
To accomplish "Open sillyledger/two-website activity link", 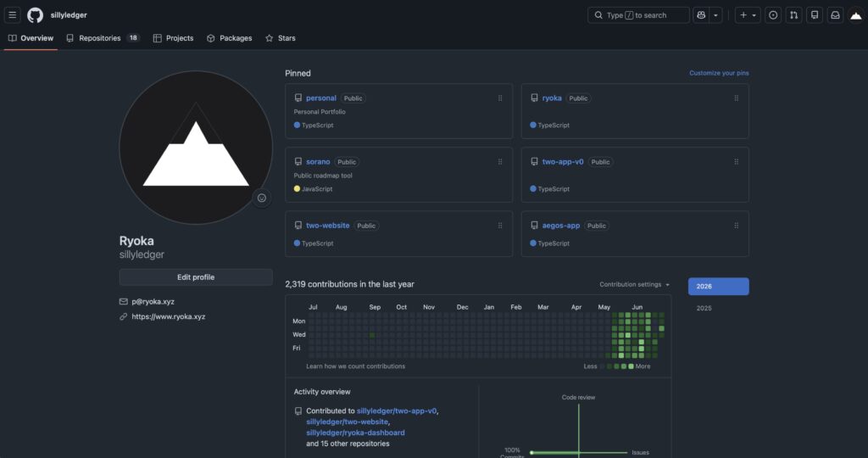I will 347,422.
